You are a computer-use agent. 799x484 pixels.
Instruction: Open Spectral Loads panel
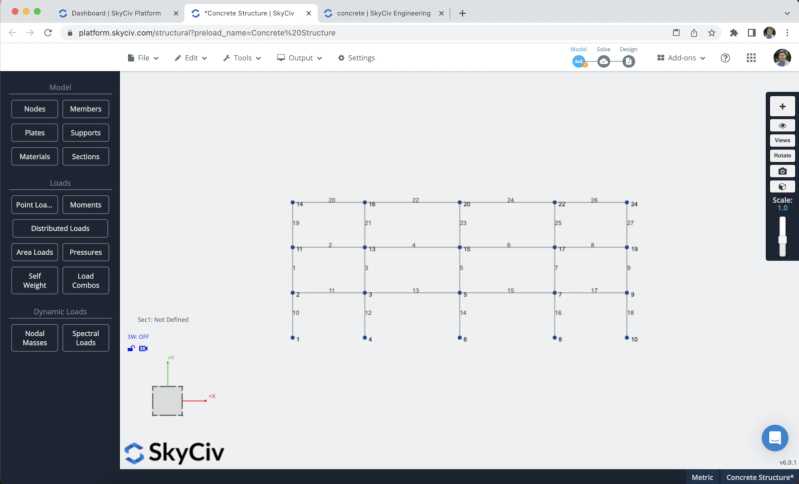[x=86, y=338]
